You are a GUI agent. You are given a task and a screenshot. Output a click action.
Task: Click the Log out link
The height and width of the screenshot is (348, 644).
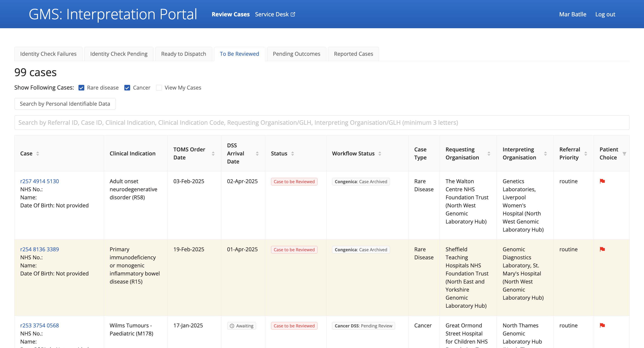605,14
